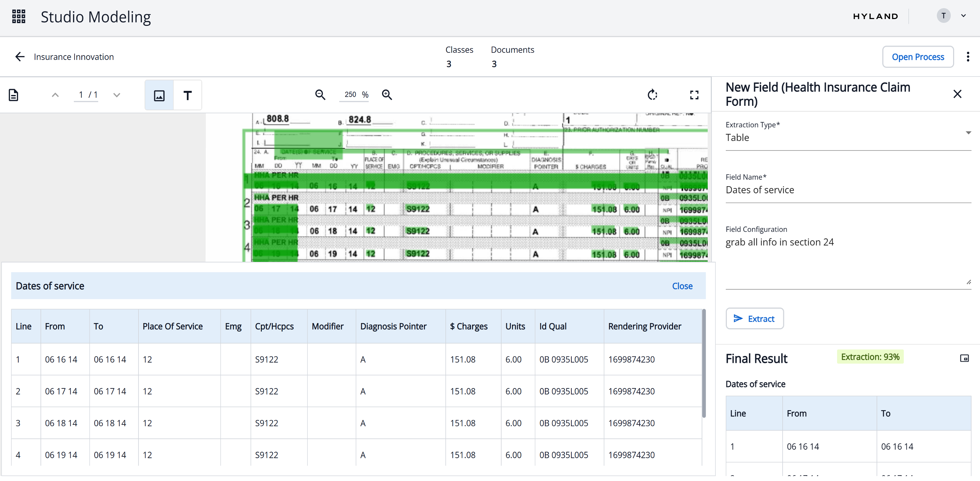Open the apps grid menu icon
This screenshot has width=980, height=481.
point(19,17)
